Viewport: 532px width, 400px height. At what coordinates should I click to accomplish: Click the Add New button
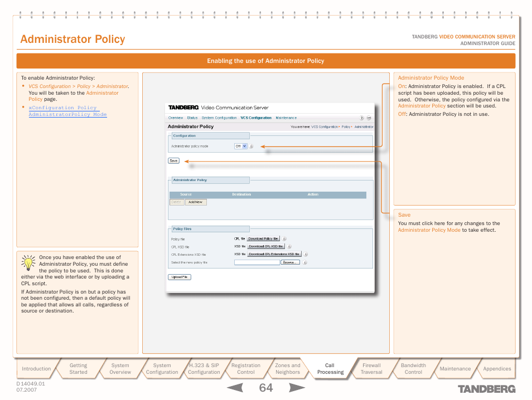tap(195, 202)
